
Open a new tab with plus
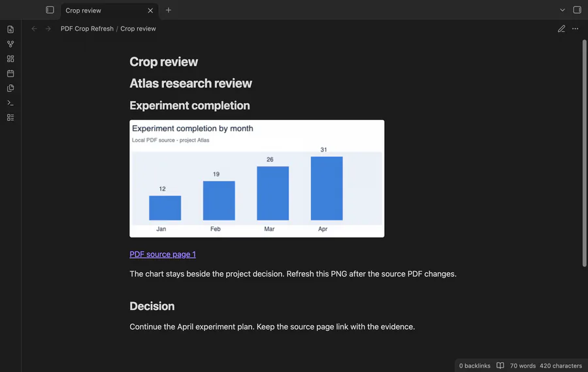click(169, 10)
